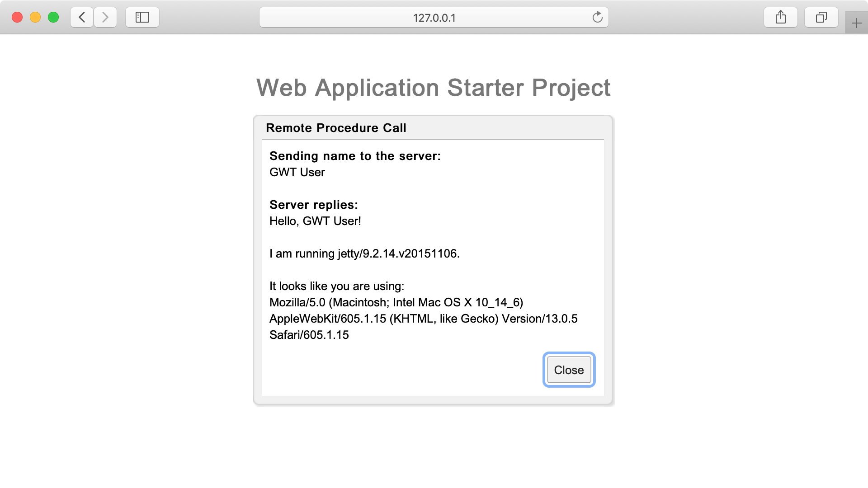Click the 'Sending name to the server:' label
The image size is (868, 488).
[x=355, y=156]
